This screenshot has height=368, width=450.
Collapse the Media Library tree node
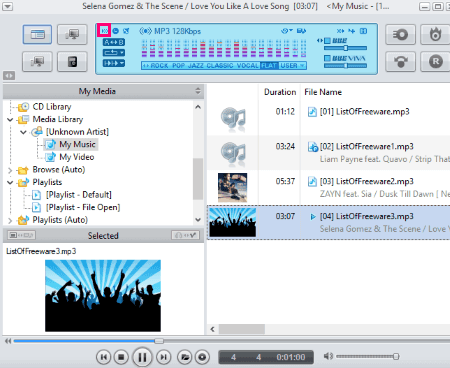[x=10, y=120]
